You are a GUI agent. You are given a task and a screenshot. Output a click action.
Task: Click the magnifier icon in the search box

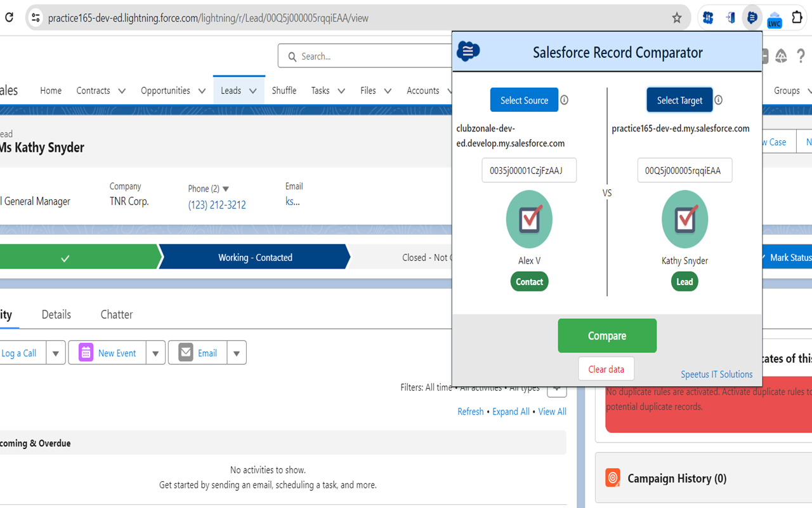tap(292, 57)
